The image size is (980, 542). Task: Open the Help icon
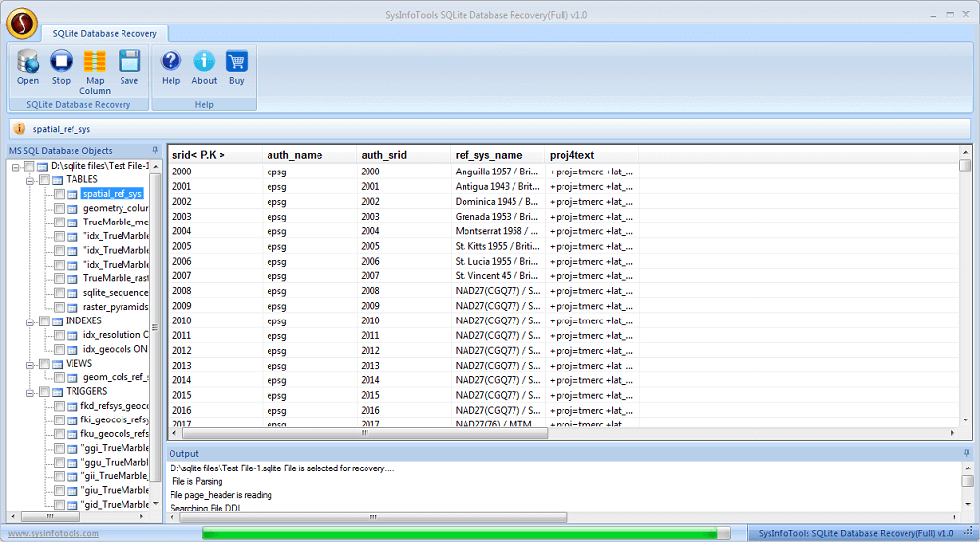(x=171, y=67)
